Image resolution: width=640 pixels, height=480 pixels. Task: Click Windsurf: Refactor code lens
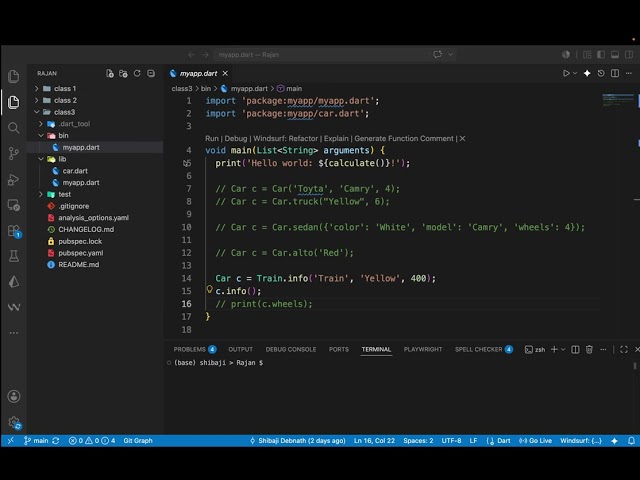(286, 139)
